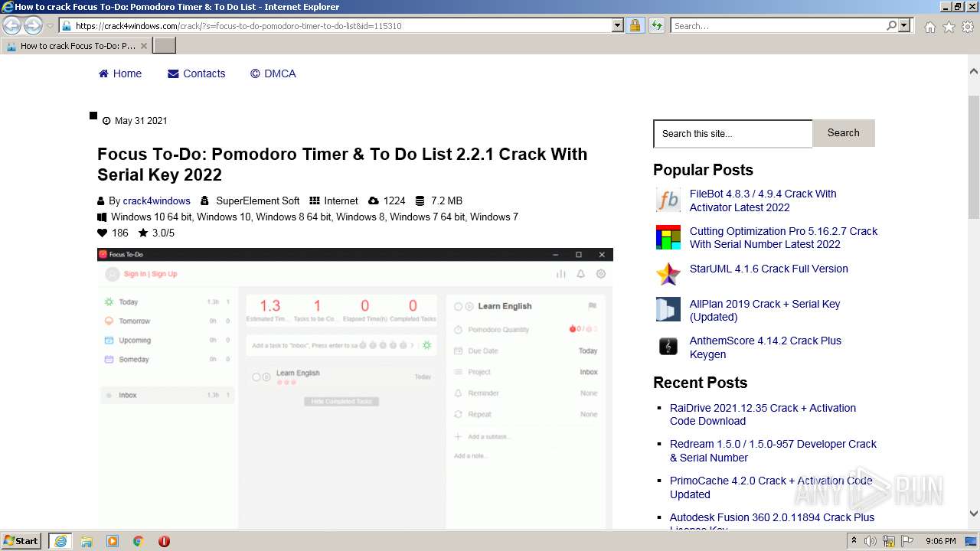Click the AnthemScore icon thumbnail
This screenshot has width=980, height=551.
click(668, 347)
